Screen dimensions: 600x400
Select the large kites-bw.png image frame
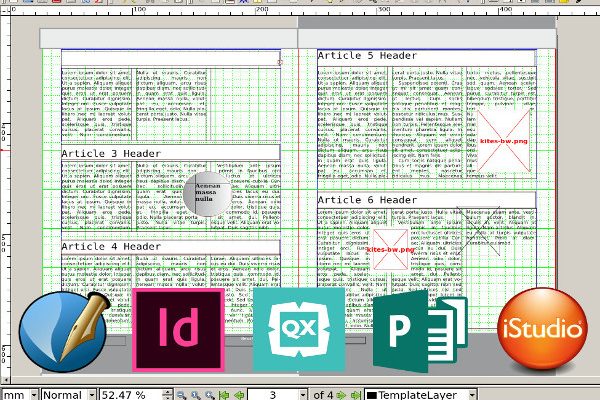tap(504, 141)
